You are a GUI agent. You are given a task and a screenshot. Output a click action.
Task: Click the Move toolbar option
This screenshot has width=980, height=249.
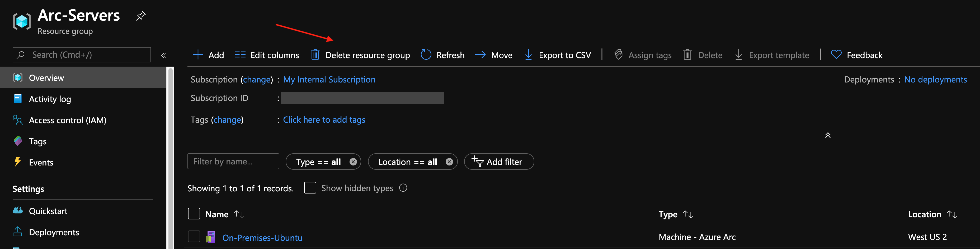tap(494, 55)
